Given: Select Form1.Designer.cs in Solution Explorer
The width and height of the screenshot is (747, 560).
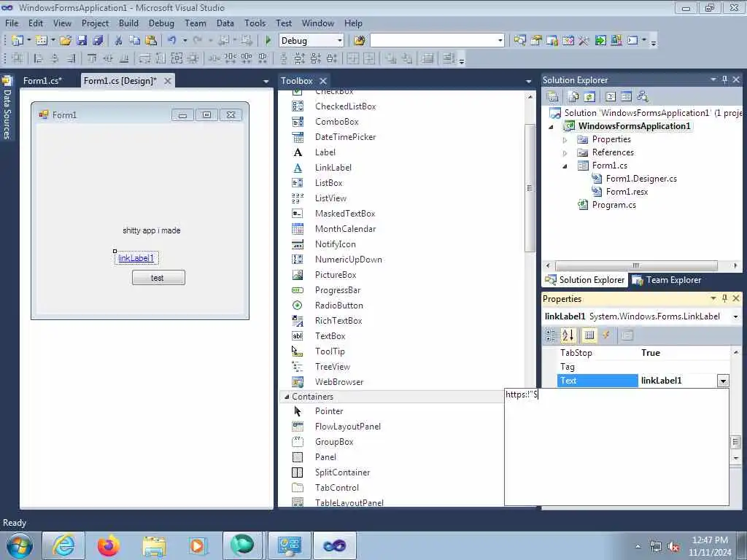Looking at the screenshot, I should point(640,179).
